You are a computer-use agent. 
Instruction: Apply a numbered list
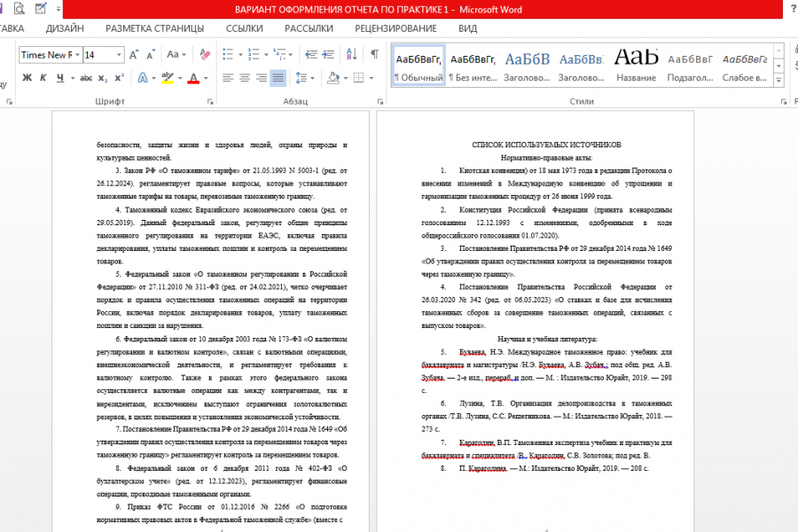[254, 54]
